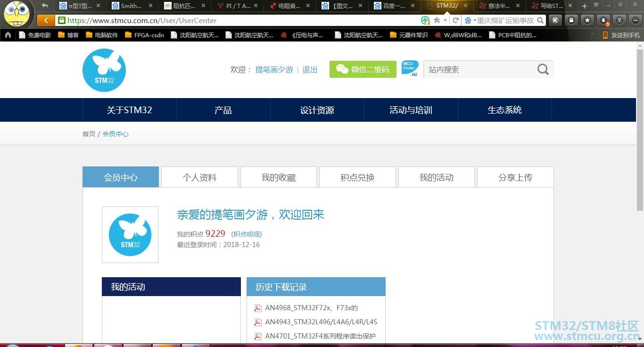Close the Smith... browser tab

[150, 6]
